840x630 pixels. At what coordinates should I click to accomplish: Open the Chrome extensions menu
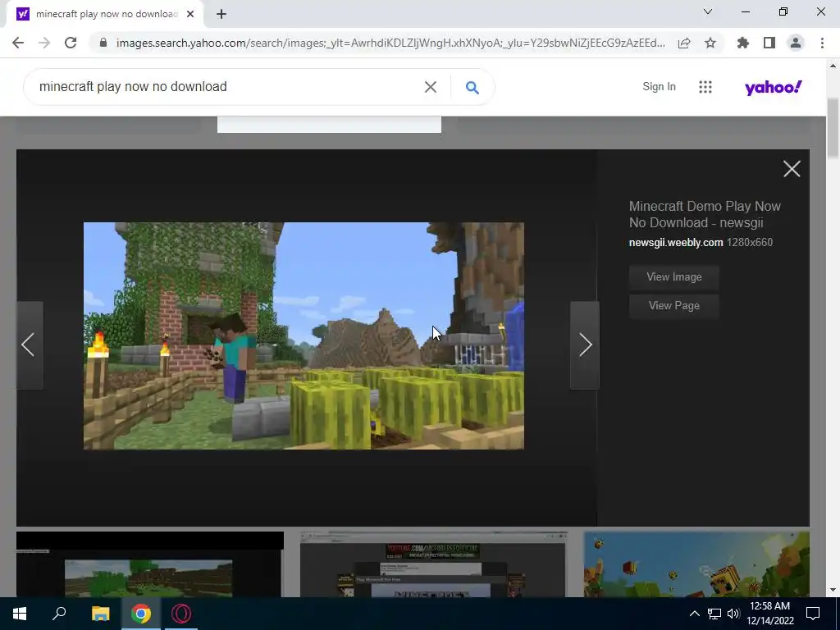click(x=743, y=43)
